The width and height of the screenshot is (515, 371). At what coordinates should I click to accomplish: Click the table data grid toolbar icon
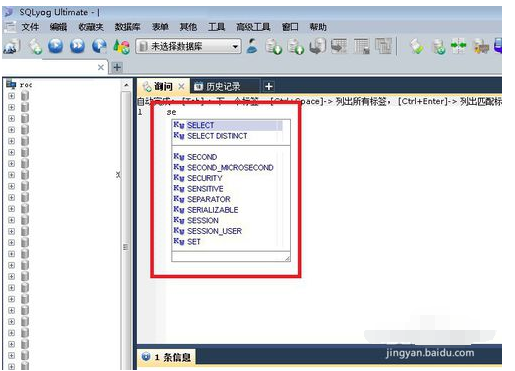pos(361,46)
